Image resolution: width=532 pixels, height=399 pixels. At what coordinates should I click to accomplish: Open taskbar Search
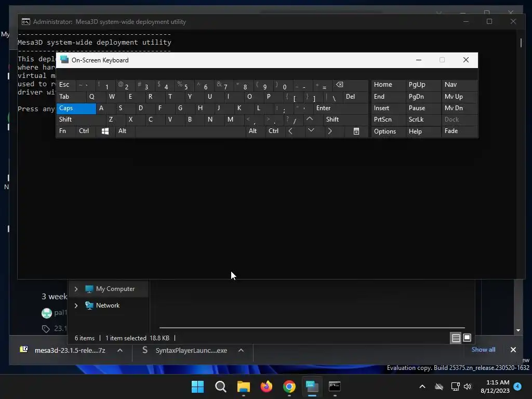tap(220, 387)
